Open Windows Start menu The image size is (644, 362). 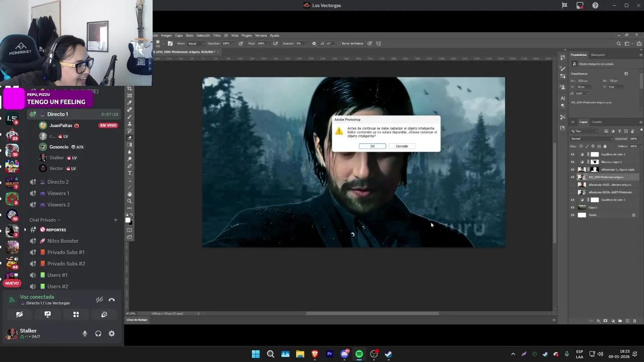click(x=256, y=354)
